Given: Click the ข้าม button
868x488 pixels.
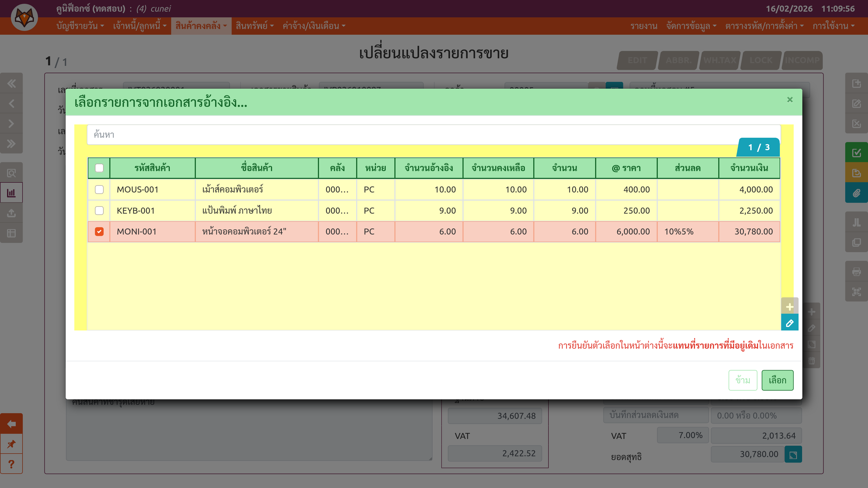Looking at the screenshot, I should click(742, 380).
